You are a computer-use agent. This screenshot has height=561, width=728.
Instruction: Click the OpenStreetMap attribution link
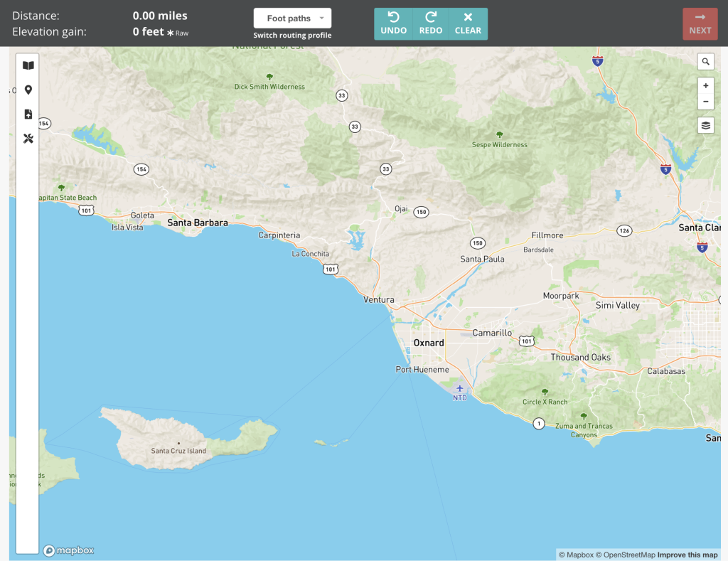[x=626, y=555]
